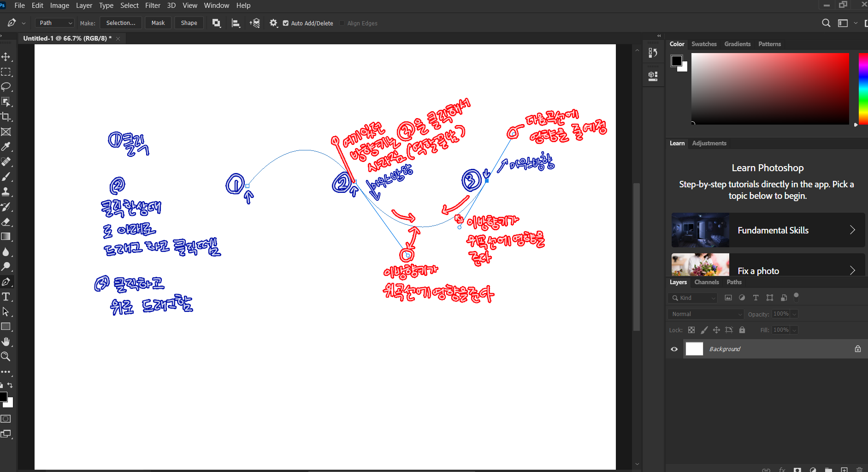Image resolution: width=868 pixels, height=472 pixels.
Task: Expand the layer Kind filter dropdown
Action: (693, 298)
